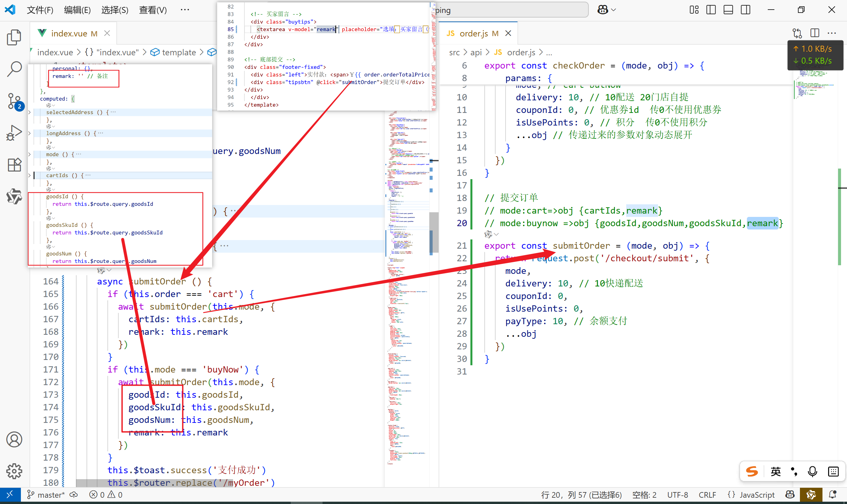The width and height of the screenshot is (847, 504).
Task: Open the Accounts icon in activity bar
Action: [14, 439]
